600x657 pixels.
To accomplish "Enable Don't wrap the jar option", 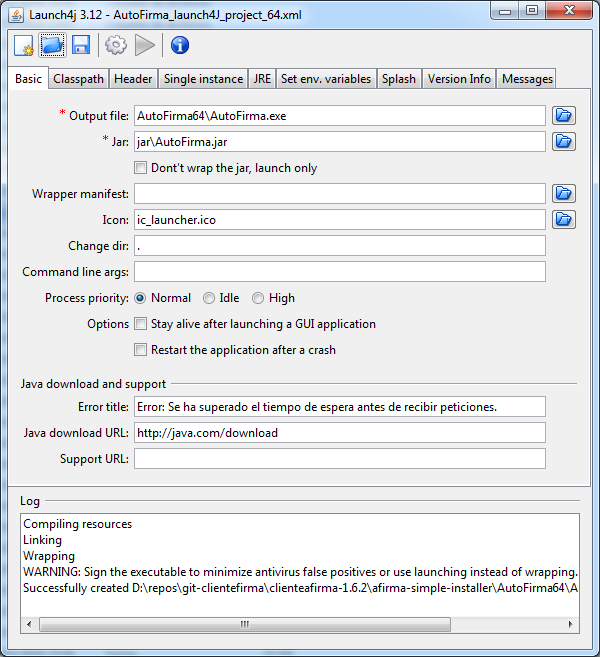I will pyautogui.click(x=140, y=168).
